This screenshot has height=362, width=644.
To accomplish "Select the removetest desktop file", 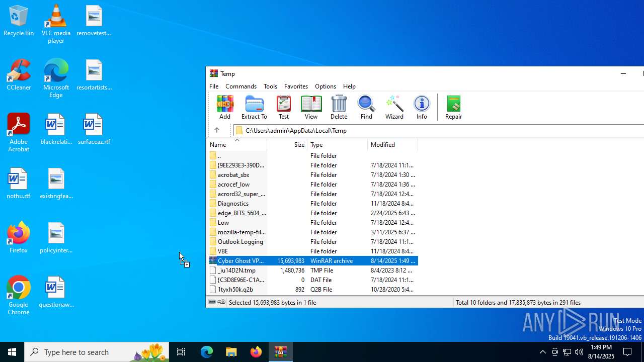I will (94, 21).
